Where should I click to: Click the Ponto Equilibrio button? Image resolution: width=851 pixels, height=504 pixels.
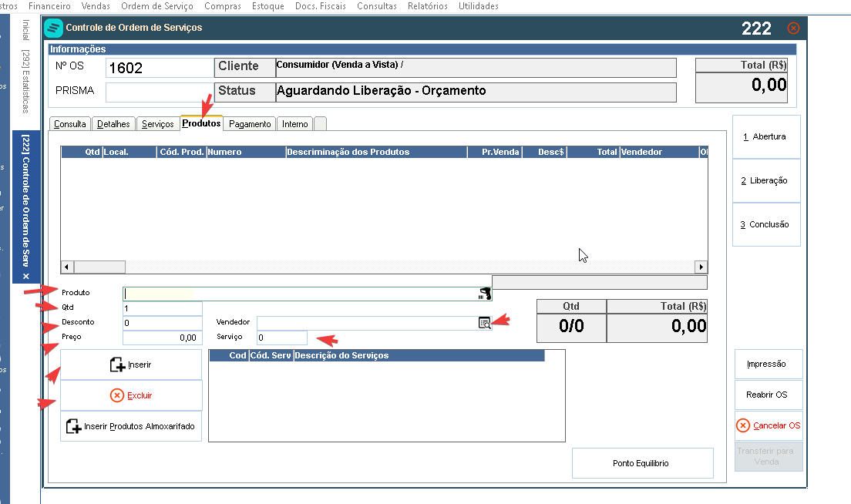[643, 463]
